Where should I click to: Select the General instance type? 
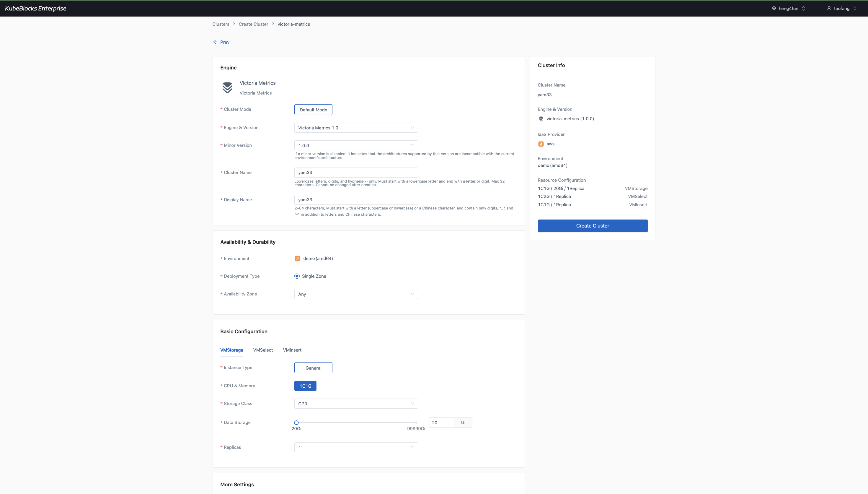coord(313,368)
